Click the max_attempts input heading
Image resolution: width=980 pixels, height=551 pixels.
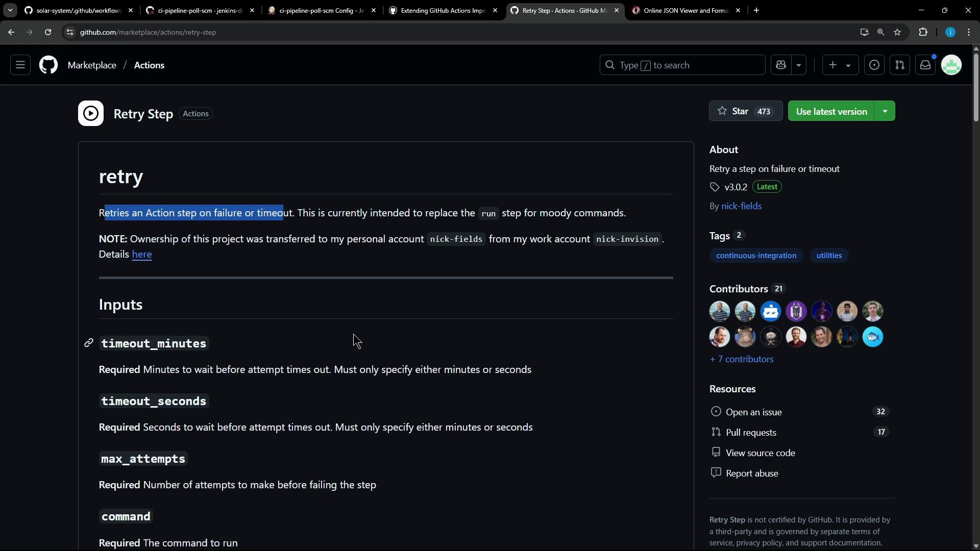[143, 459]
